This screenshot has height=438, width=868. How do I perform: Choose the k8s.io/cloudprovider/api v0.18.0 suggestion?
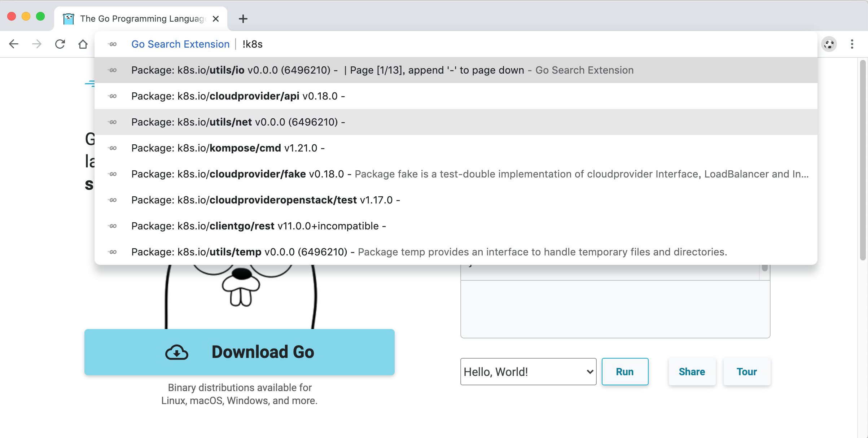[x=456, y=96]
